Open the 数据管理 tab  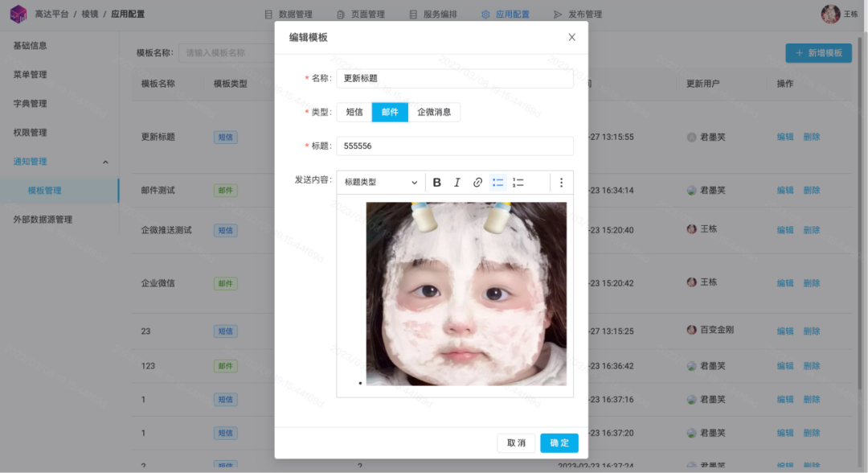289,14
